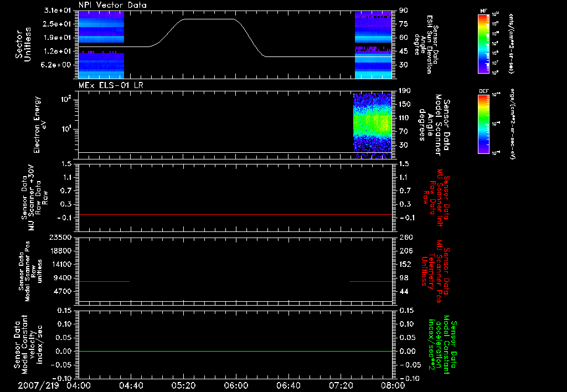
Task: Click the 18800 scanner position tick
Action: coord(60,251)
